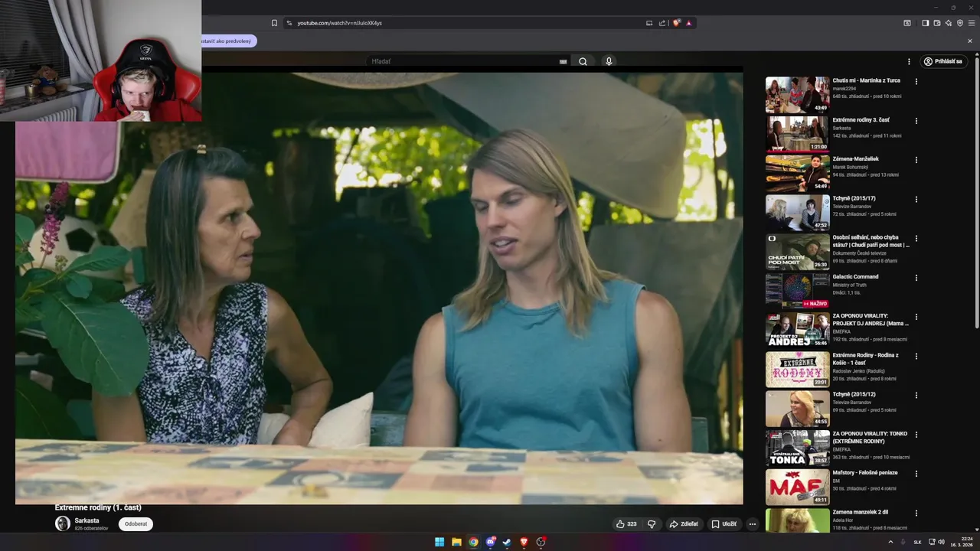Show hidden system tray icons chevron
The image size is (980, 551).
[x=890, y=542]
